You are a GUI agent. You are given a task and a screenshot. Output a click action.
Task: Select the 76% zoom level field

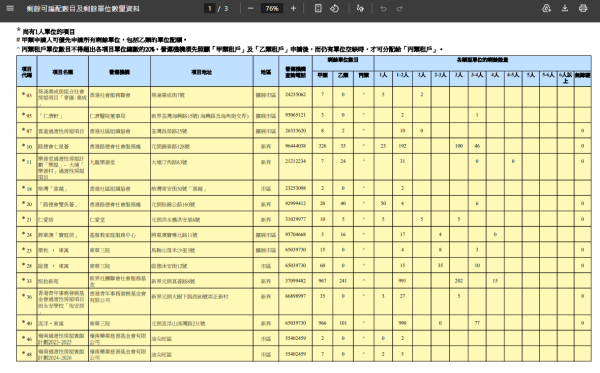(272, 8)
